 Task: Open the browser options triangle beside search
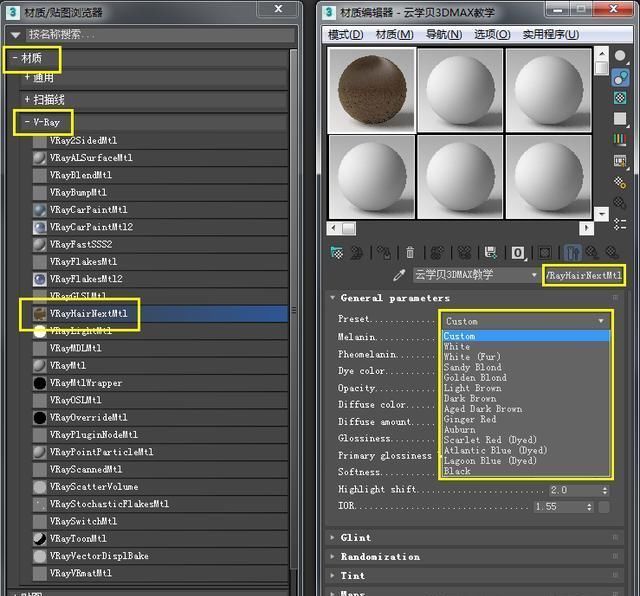coord(16,35)
